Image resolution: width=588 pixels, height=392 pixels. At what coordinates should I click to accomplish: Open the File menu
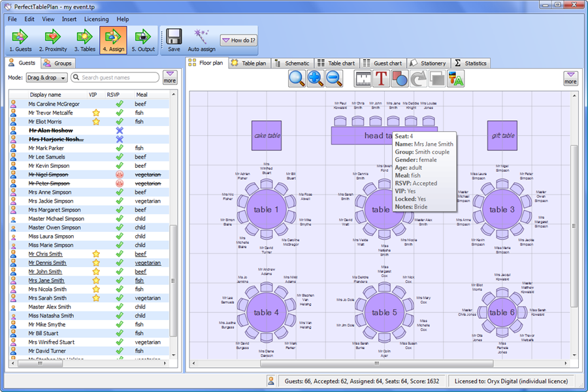[x=12, y=19]
